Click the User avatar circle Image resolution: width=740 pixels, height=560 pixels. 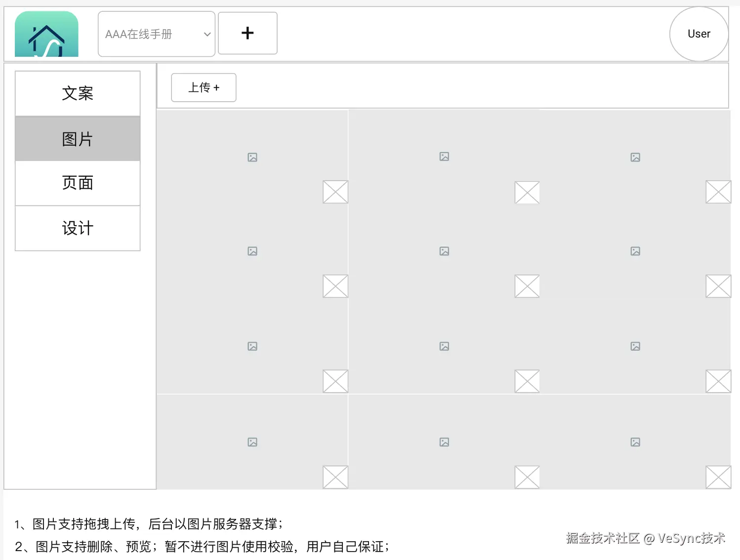[699, 34]
